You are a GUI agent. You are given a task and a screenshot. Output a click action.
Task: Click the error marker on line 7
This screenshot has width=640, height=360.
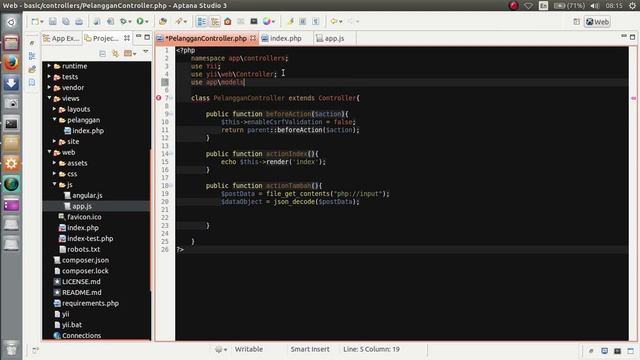tap(158, 98)
